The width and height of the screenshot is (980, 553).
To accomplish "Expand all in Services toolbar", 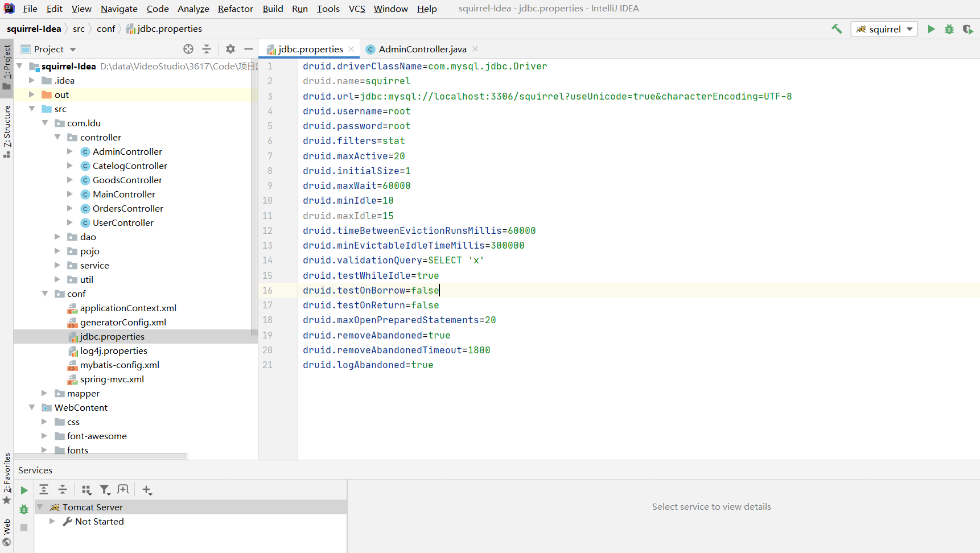I will click(x=44, y=489).
